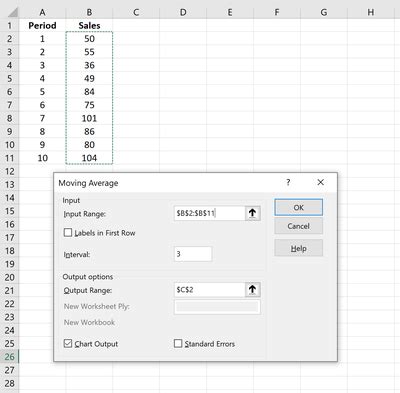Screen dimensions: 400x393
Task: Select row 26 header
Action: coord(9,357)
